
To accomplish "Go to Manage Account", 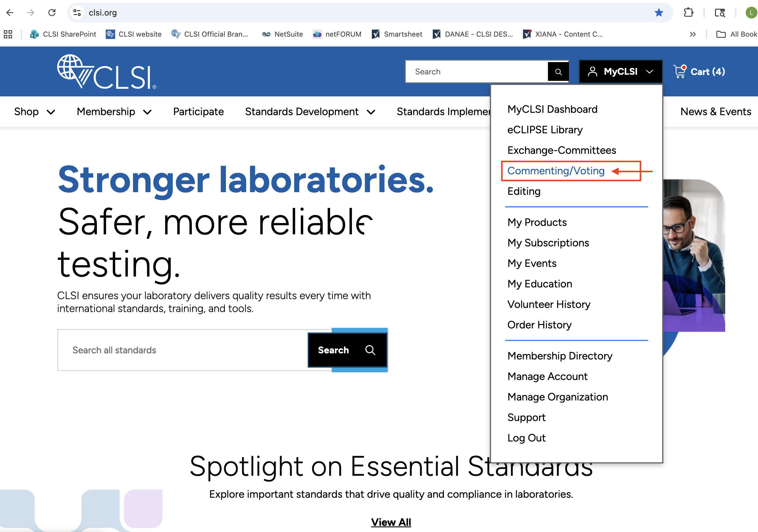I will click(547, 376).
